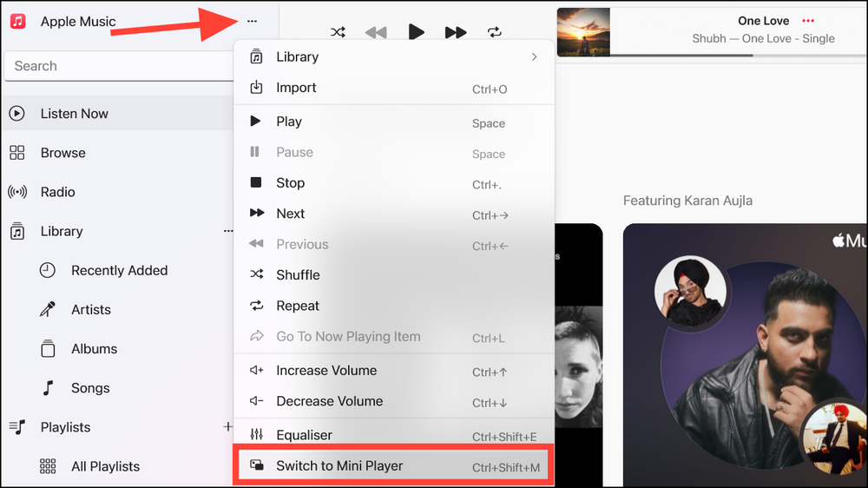868x488 pixels.
Task: Click the Repeat loop icon in menu
Action: pos(257,305)
